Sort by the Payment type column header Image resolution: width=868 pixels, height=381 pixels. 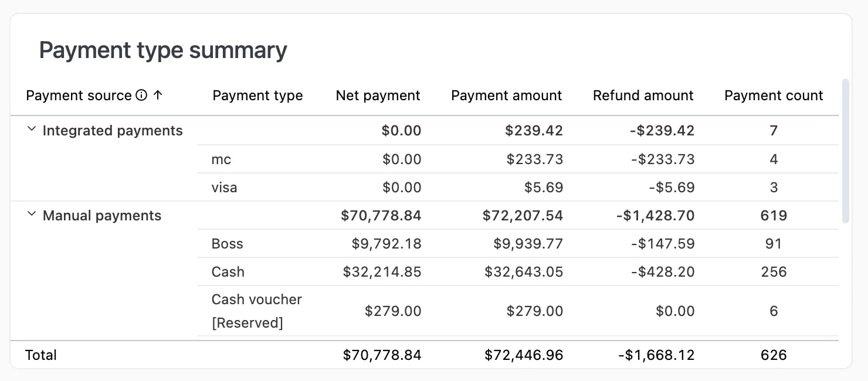click(257, 95)
